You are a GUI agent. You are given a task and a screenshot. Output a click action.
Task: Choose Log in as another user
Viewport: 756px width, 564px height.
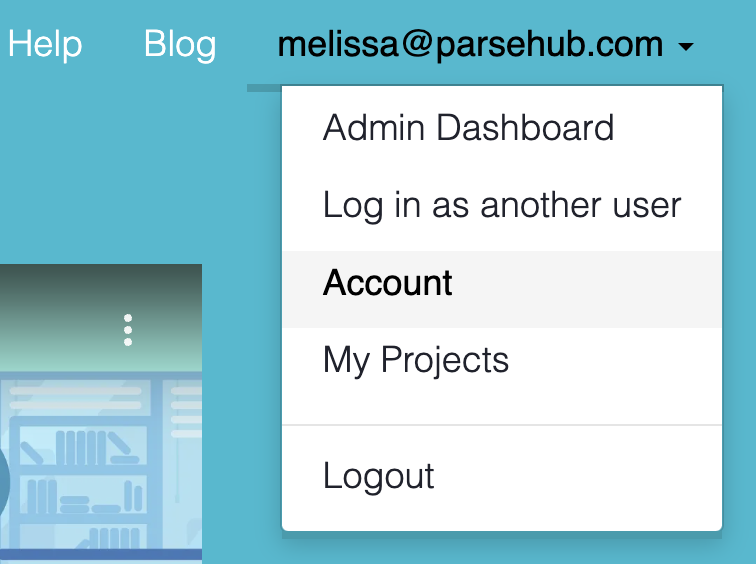click(x=501, y=205)
